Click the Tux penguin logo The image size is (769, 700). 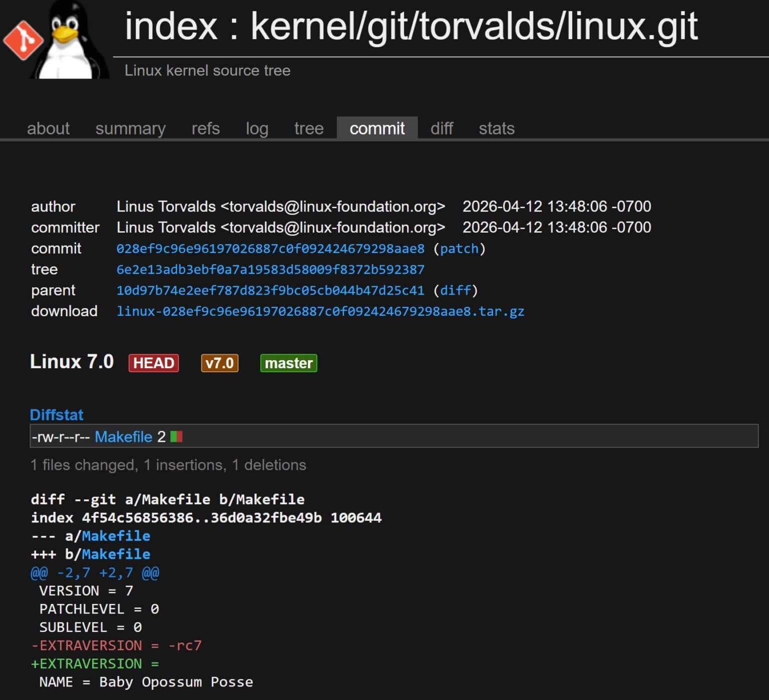click(x=69, y=40)
